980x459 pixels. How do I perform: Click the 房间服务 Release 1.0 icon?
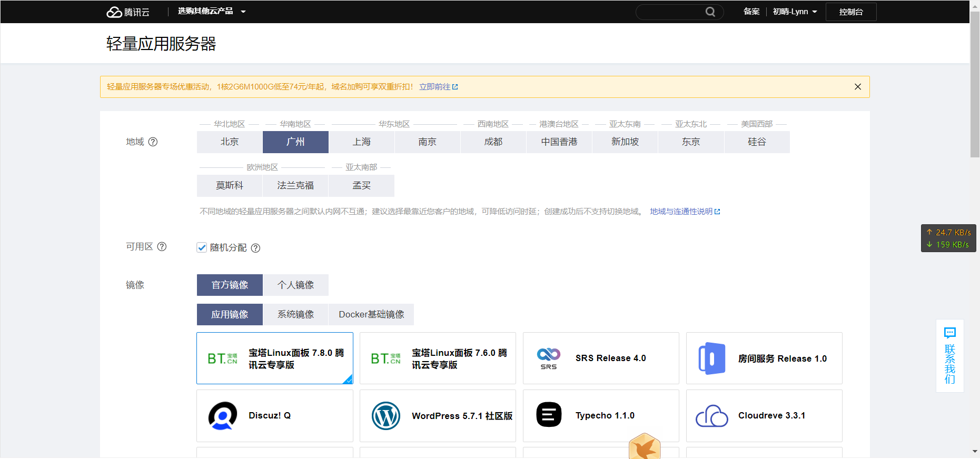click(x=712, y=358)
